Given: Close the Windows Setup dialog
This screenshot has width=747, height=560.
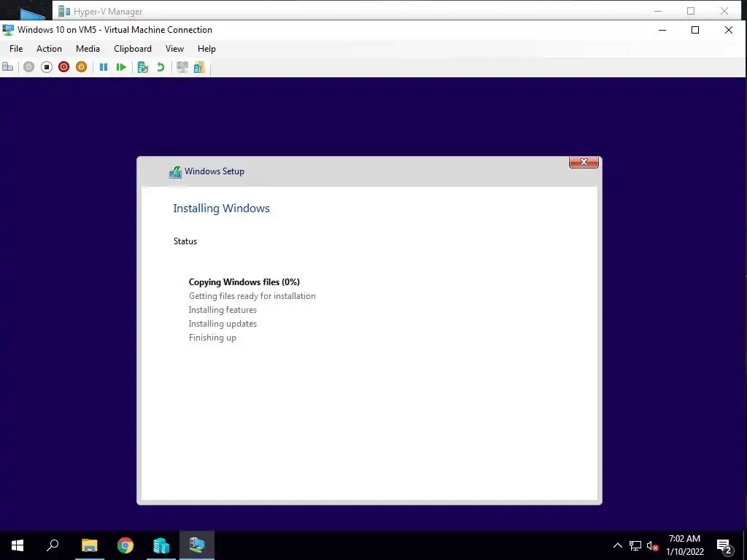Looking at the screenshot, I should (x=584, y=162).
